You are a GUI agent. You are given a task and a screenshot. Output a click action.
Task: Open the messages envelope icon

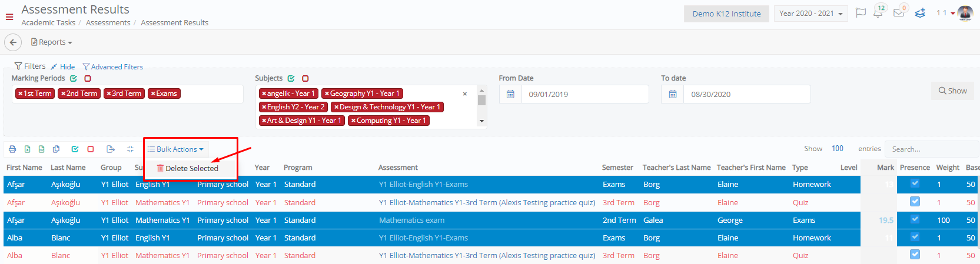(899, 13)
